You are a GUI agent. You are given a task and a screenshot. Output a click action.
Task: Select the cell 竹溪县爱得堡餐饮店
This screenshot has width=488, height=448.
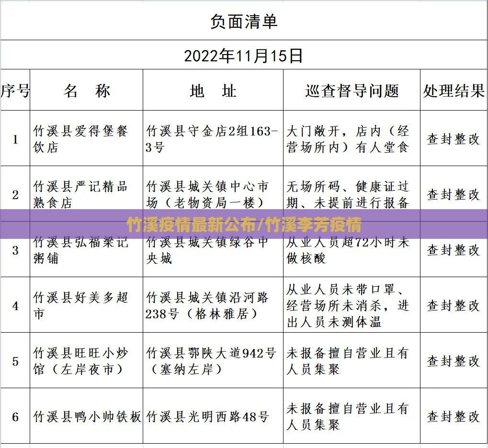coord(87,138)
